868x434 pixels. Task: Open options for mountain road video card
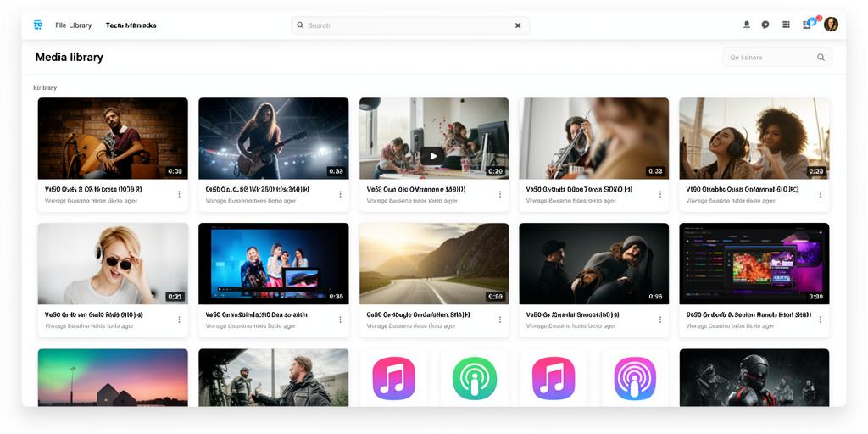click(500, 320)
